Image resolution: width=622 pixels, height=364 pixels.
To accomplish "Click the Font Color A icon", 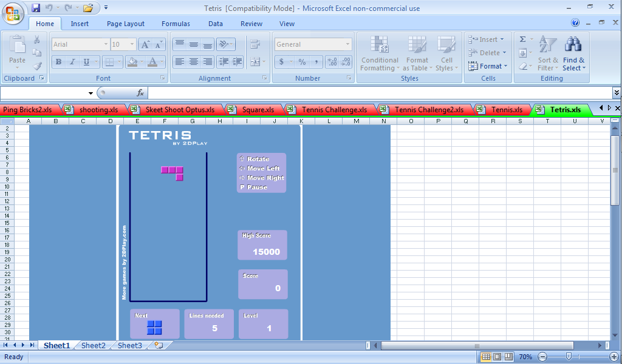I will point(152,62).
